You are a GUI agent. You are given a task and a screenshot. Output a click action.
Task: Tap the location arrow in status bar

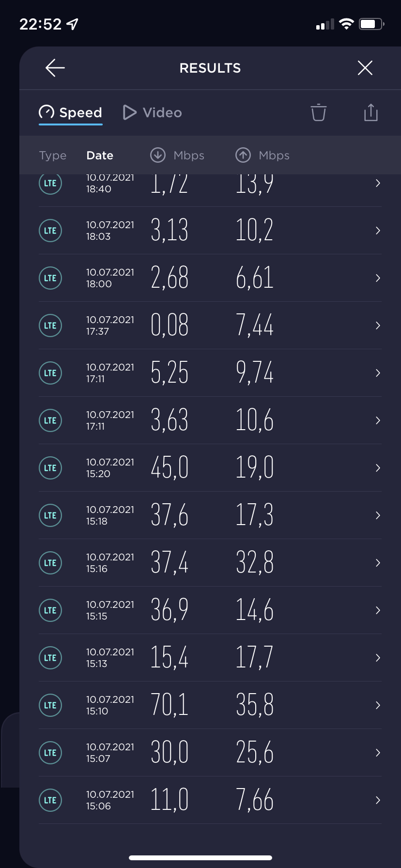click(73, 24)
